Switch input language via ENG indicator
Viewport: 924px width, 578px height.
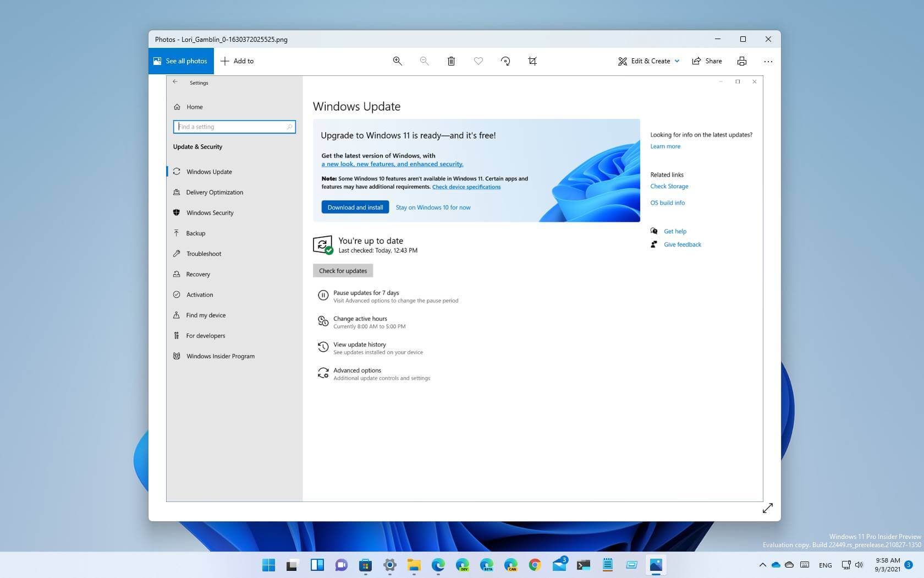[x=825, y=565]
